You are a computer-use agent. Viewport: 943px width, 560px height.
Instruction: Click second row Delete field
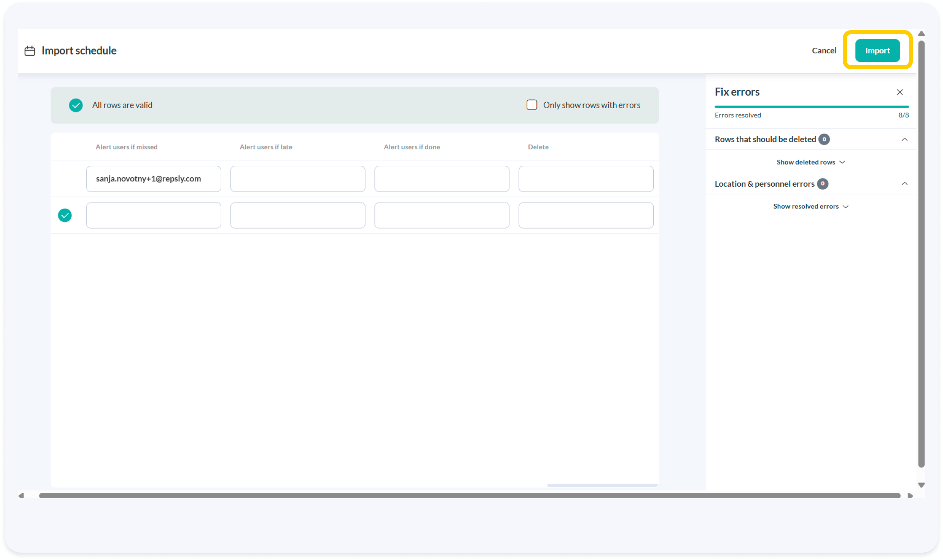point(586,216)
